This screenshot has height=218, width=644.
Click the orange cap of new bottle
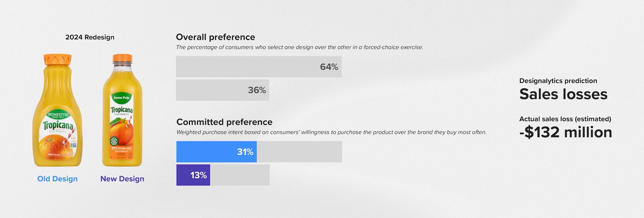coord(122,58)
